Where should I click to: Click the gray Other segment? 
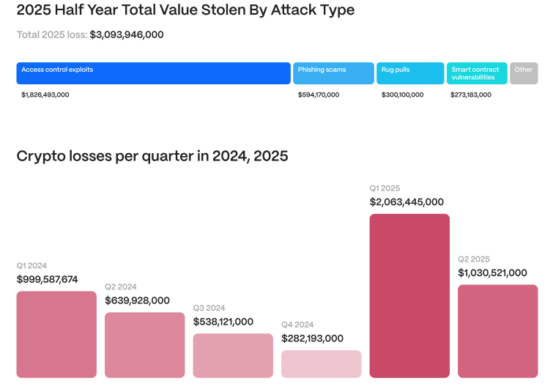coord(524,73)
